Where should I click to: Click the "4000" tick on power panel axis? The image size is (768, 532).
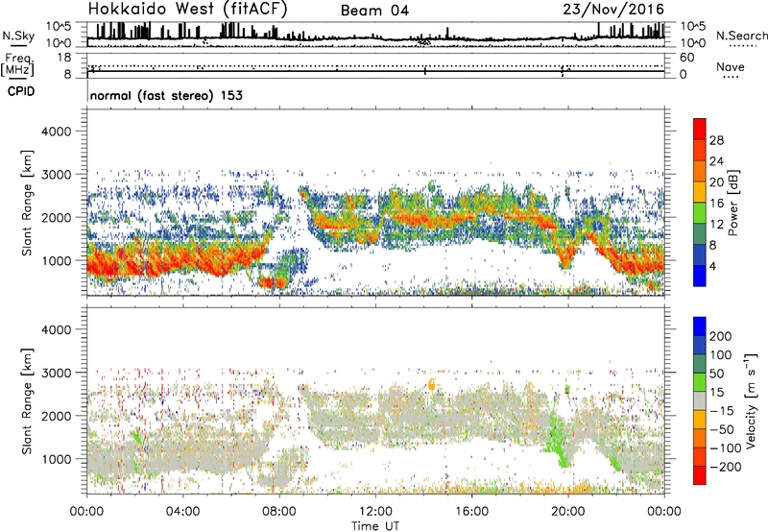click(x=57, y=132)
